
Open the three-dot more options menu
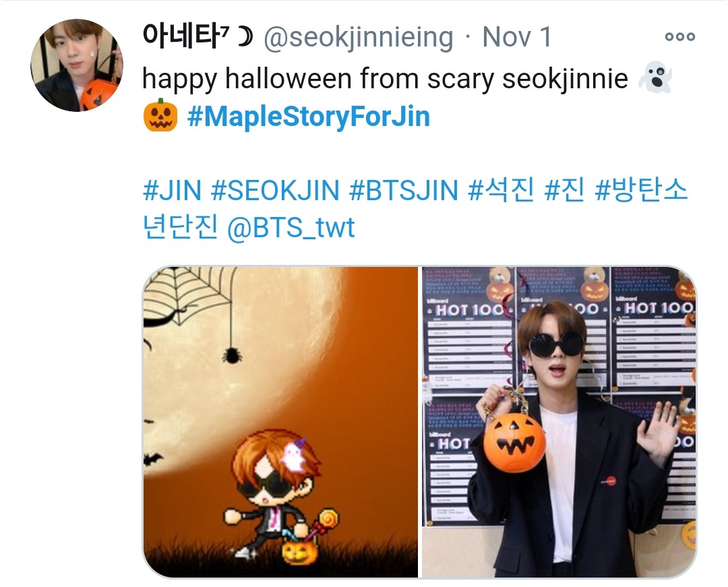point(679,36)
